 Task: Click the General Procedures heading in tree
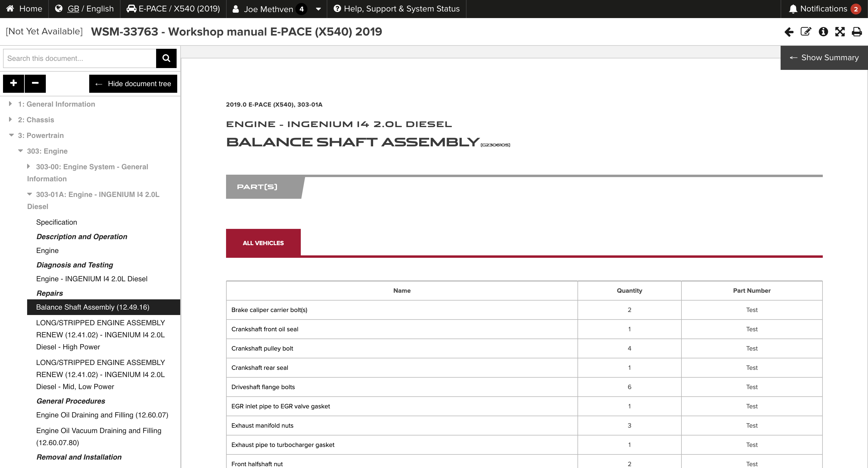coord(71,401)
